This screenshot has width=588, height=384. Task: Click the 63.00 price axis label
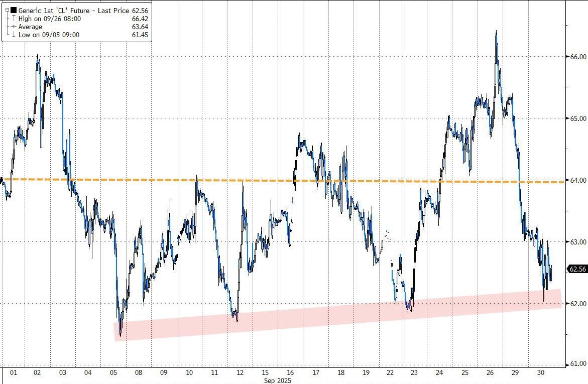click(x=578, y=242)
